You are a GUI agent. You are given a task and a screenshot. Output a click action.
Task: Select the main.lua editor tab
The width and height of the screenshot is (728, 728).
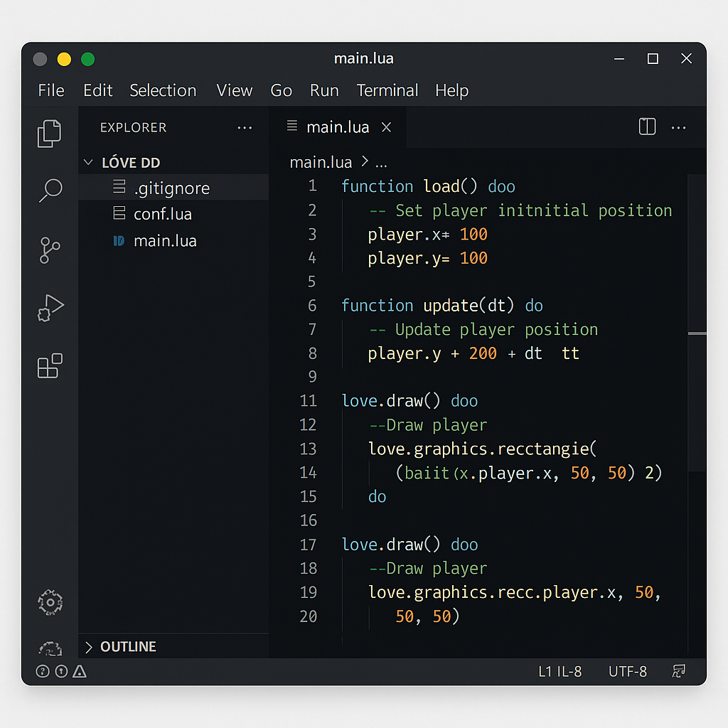point(337,127)
